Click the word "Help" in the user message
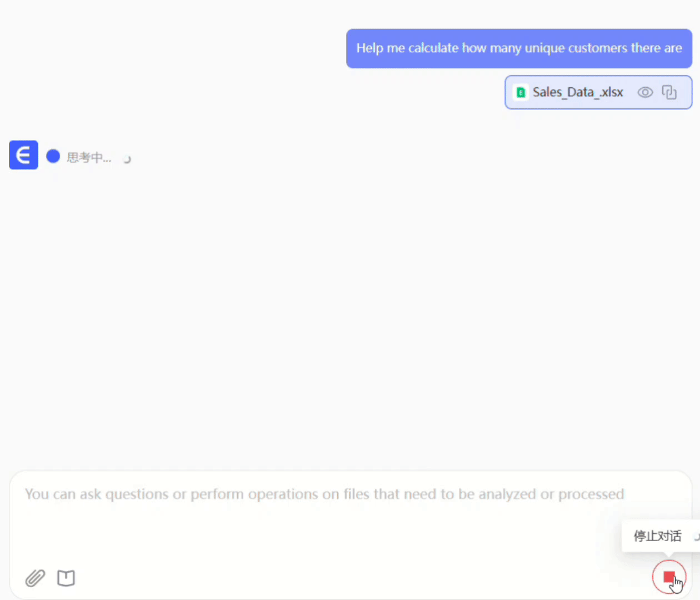The width and height of the screenshot is (700, 600). pos(369,48)
